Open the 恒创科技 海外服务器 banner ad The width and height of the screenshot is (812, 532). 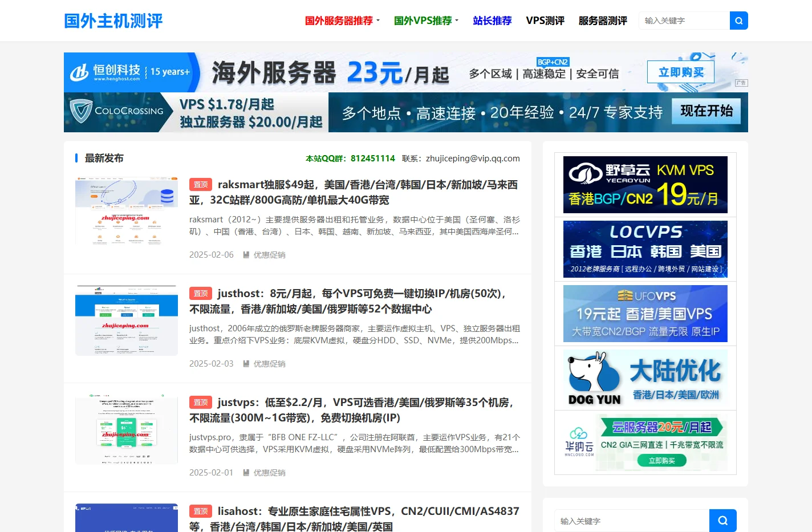406,72
